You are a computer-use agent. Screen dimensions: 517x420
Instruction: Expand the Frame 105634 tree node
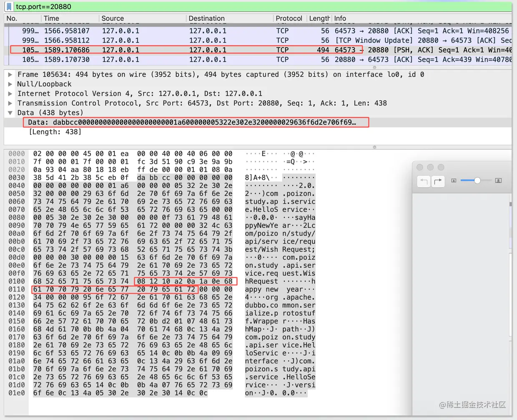(x=10, y=75)
